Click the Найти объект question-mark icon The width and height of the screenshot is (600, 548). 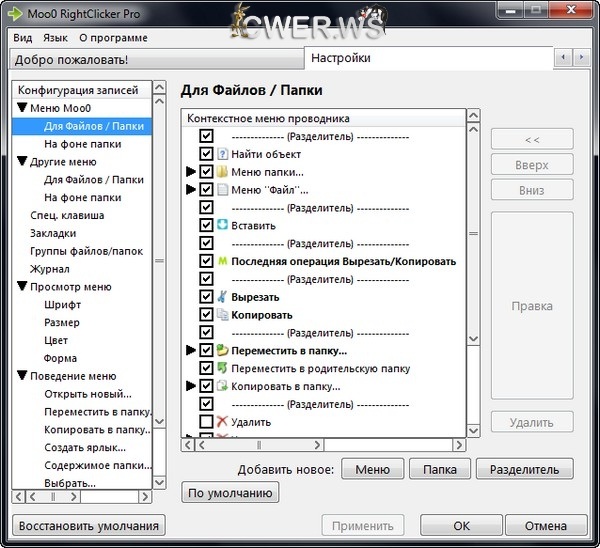point(223,154)
